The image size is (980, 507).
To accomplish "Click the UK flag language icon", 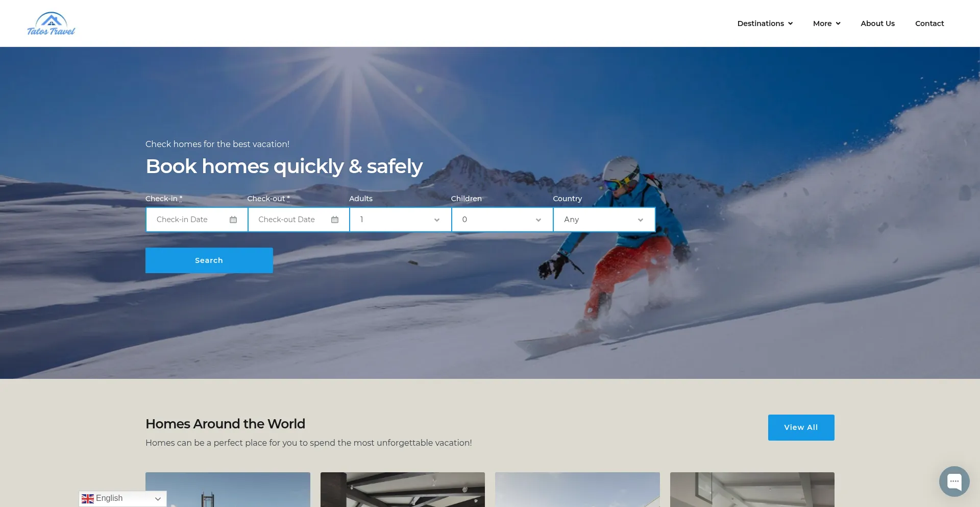I will click(x=88, y=499).
